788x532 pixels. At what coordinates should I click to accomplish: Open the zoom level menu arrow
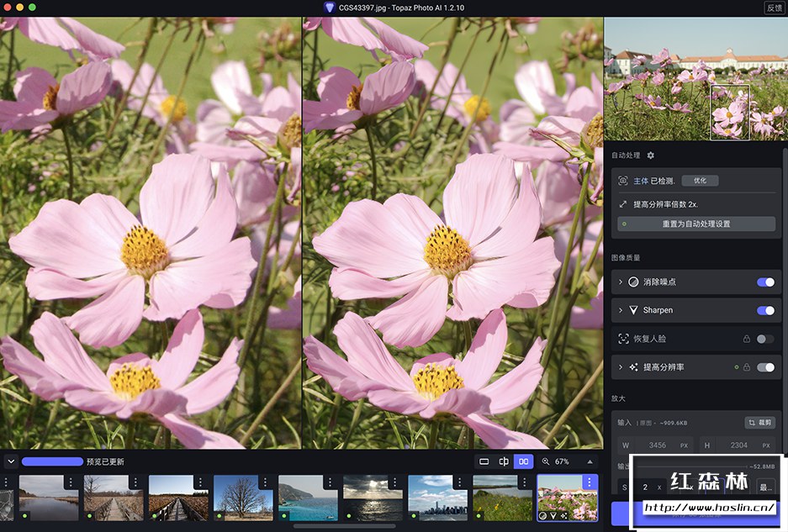click(x=590, y=461)
